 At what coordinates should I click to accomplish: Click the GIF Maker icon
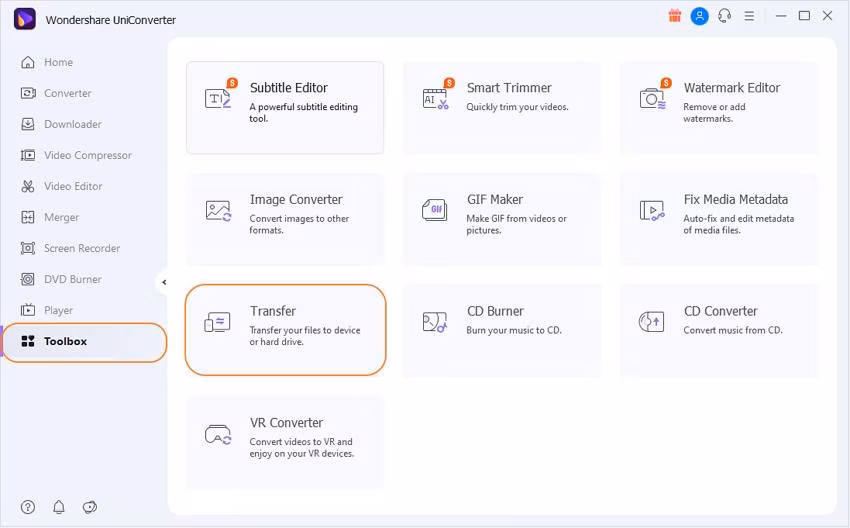point(434,210)
